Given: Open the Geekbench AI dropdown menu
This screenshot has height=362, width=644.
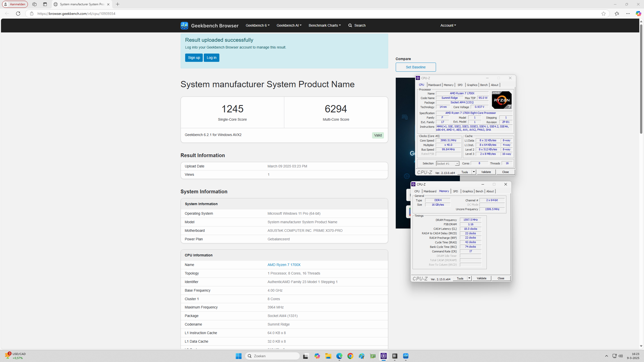Looking at the screenshot, I should coord(289,25).
